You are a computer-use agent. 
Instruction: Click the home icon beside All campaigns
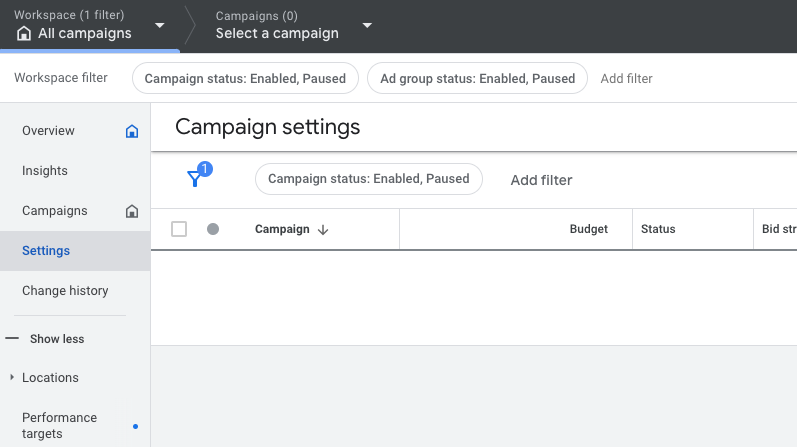coord(23,34)
